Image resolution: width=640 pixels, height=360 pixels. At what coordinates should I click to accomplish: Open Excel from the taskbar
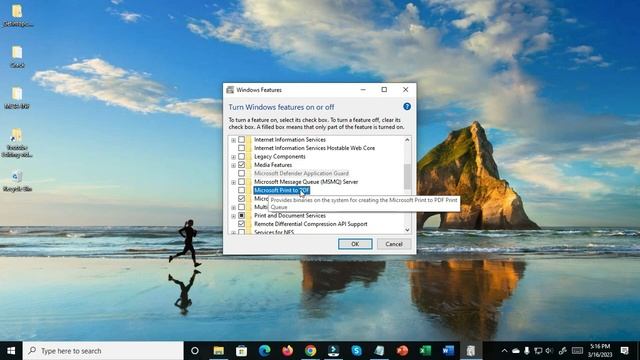coord(425,351)
